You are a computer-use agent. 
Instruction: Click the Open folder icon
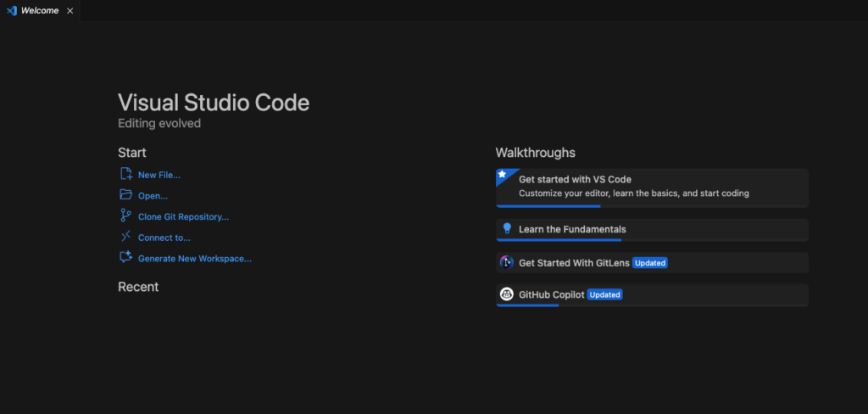click(x=125, y=195)
